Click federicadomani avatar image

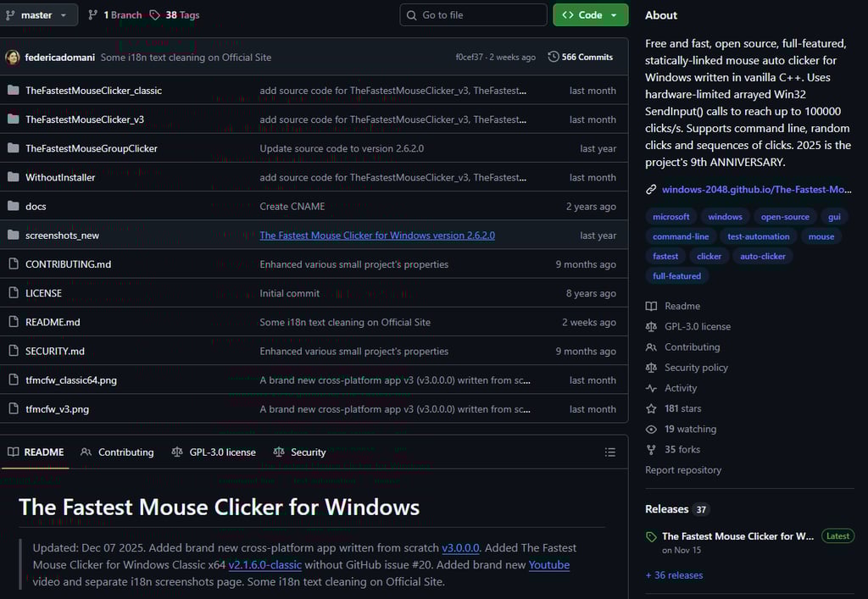(x=13, y=57)
